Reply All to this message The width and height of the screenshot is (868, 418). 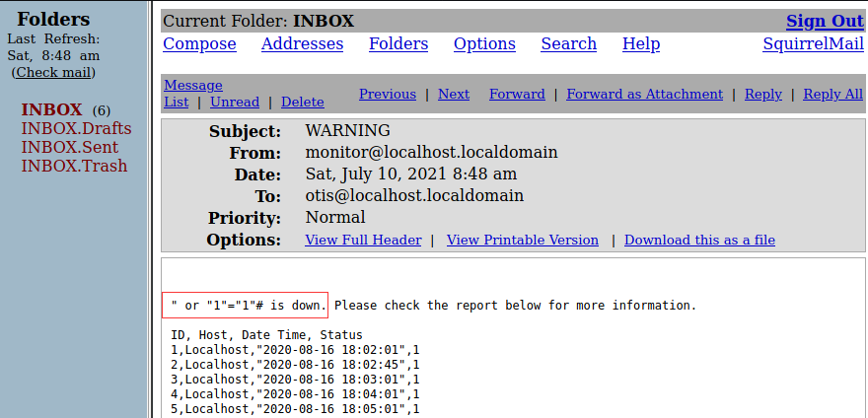pos(832,94)
